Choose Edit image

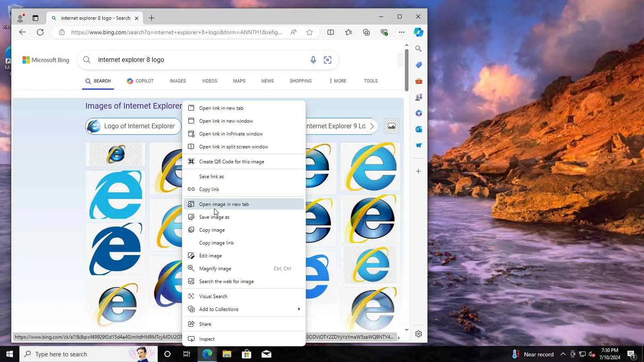coord(244,256)
